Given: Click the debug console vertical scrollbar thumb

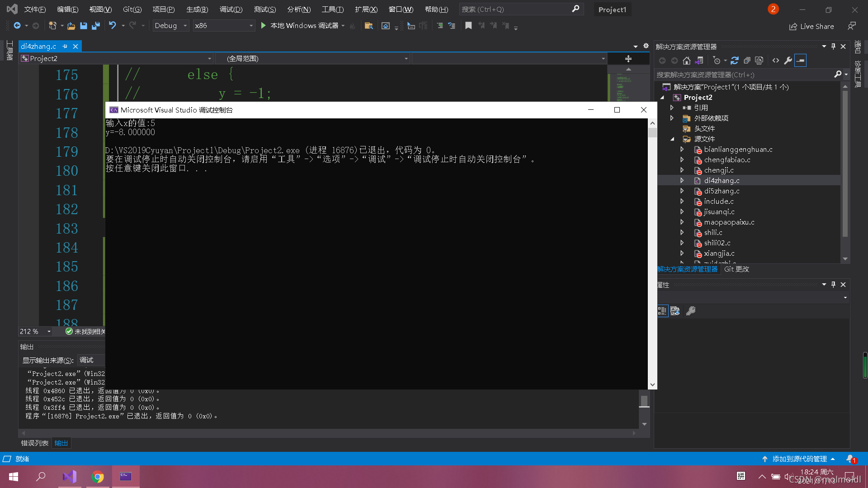Looking at the screenshot, I should [652, 132].
